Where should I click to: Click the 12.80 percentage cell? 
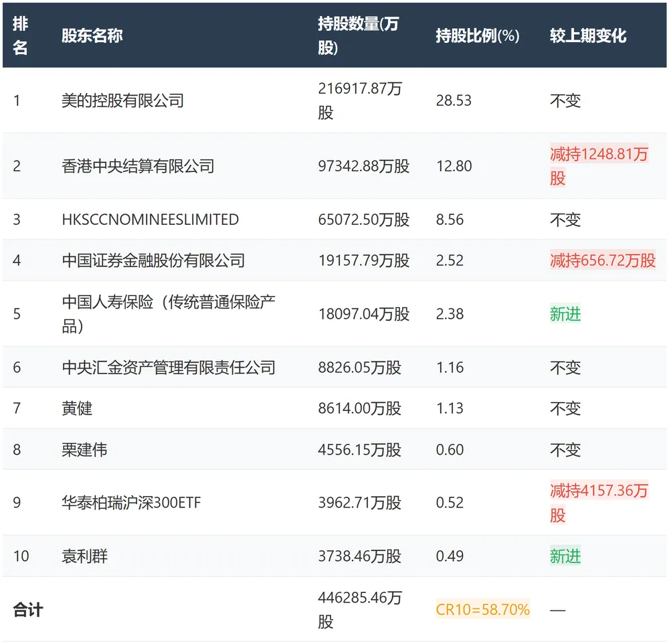tap(454, 166)
